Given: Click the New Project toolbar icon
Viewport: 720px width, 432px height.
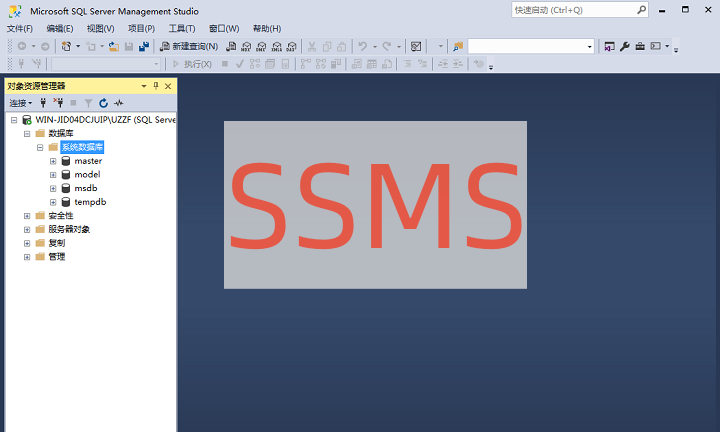Looking at the screenshot, I should click(67, 46).
